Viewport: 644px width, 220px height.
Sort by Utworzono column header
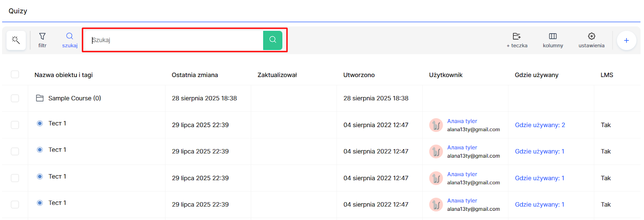coord(359,75)
